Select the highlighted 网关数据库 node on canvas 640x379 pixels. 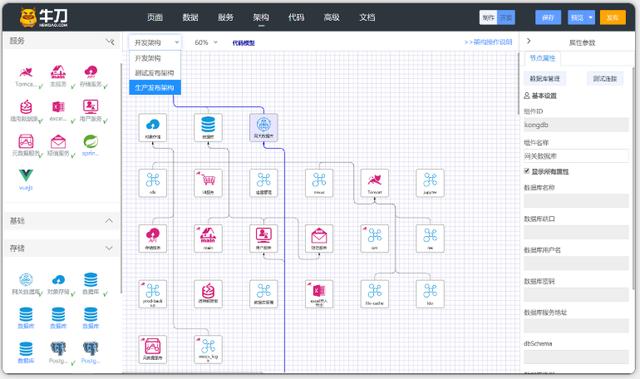(264, 128)
